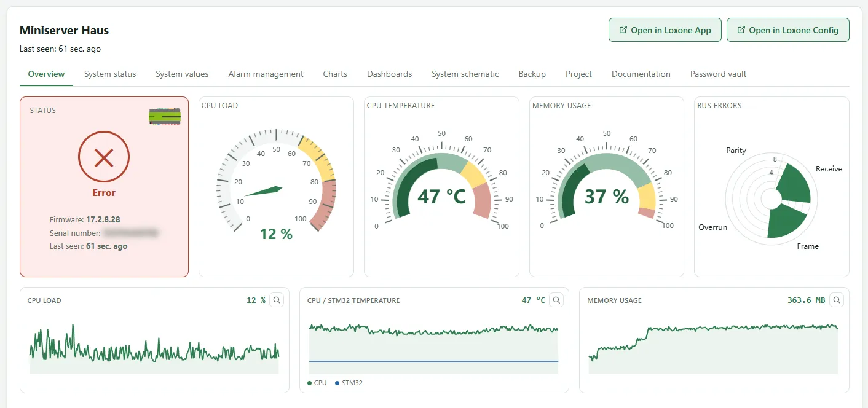The width and height of the screenshot is (868, 408).
Task: Click the blue STM32 temperature line
Action: pos(433,361)
